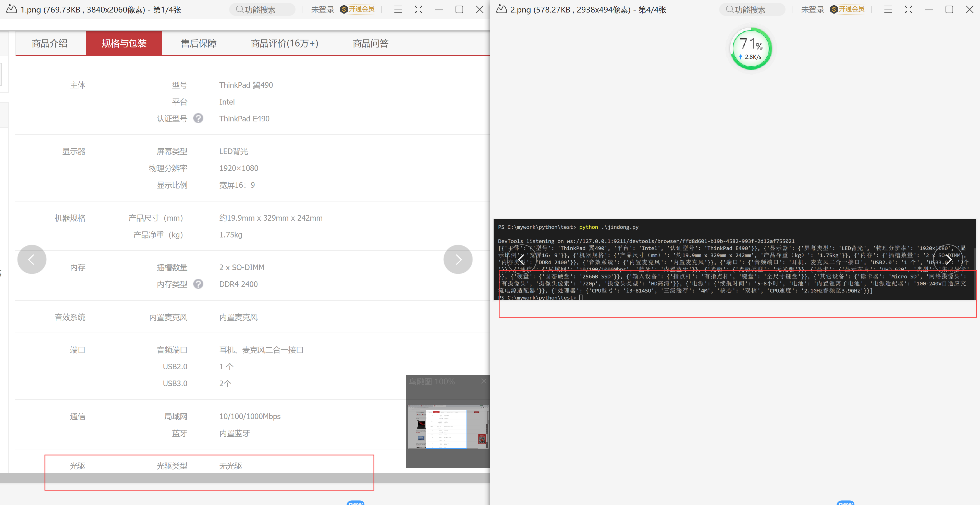Click 开通会员 in the 1.png window

pyautogui.click(x=358, y=9)
